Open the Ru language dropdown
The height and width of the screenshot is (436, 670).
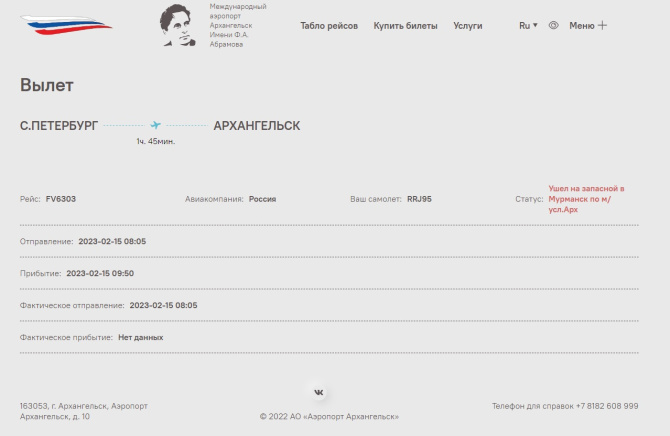[x=527, y=25]
